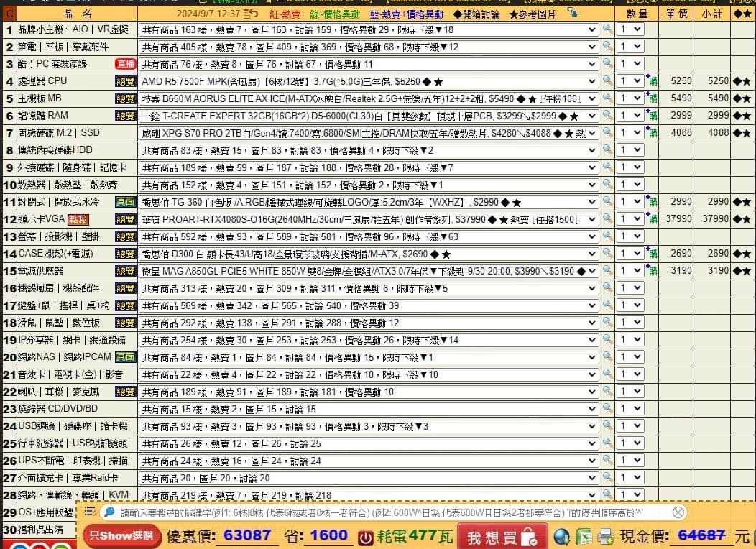This screenshot has height=549, width=756.
Task: Open the 處理器 CPU selection dropdown
Action: 590,81
